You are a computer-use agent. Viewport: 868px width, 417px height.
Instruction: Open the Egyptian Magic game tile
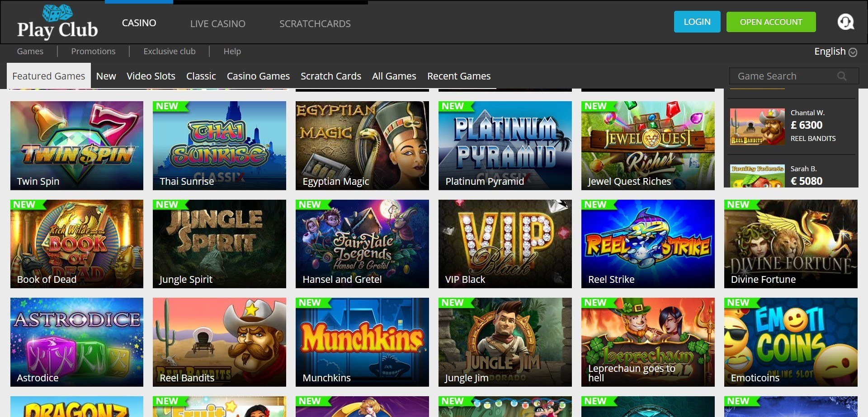(x=362, y=145)
